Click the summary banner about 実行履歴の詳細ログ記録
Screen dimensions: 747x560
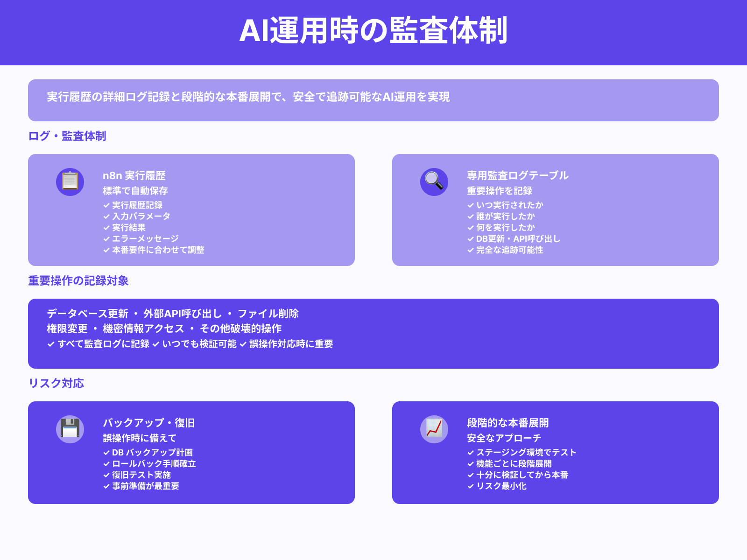[x=373, y=99]
